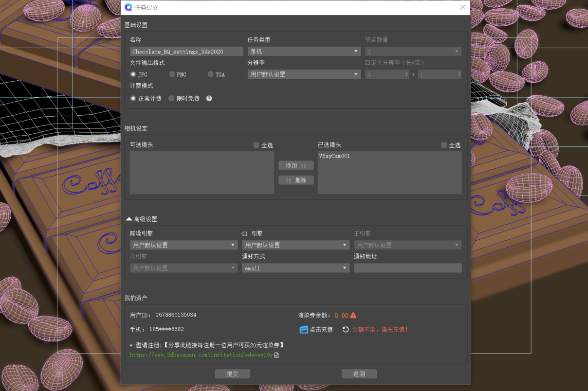The height and width of the screenshot is (391, 588).
Task: Collapse the 高级设置 section
Action: pyautogui.click(x=129, y=219)
